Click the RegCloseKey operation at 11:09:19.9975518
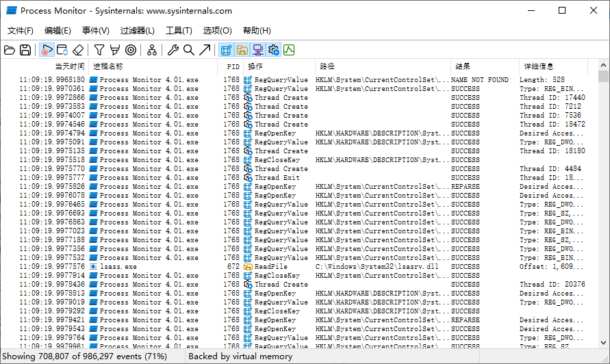Image resolution: width=610 pixels, height=364 pixels. (x=277, y=160)
